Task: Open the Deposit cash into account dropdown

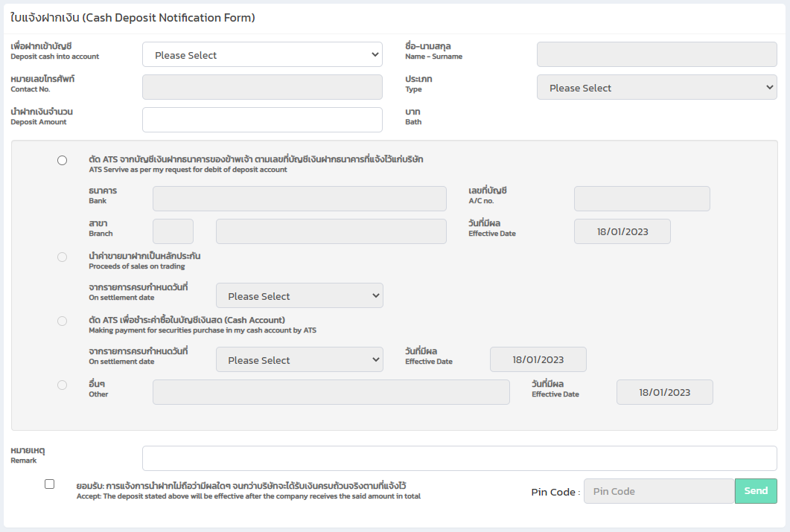Action: pyautogui.click(x=262, y=54)
